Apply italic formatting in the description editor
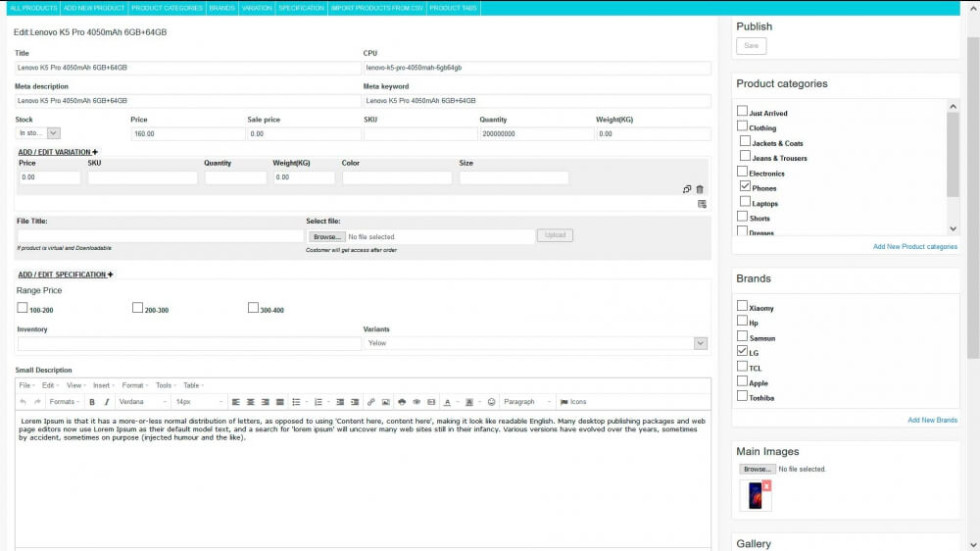This screenshot has width=980, height=551. 106,402
